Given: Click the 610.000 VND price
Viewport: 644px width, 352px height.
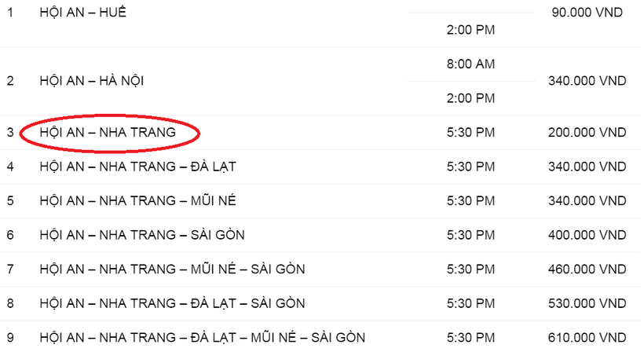Looking at the screenshot, I should 587,338.
